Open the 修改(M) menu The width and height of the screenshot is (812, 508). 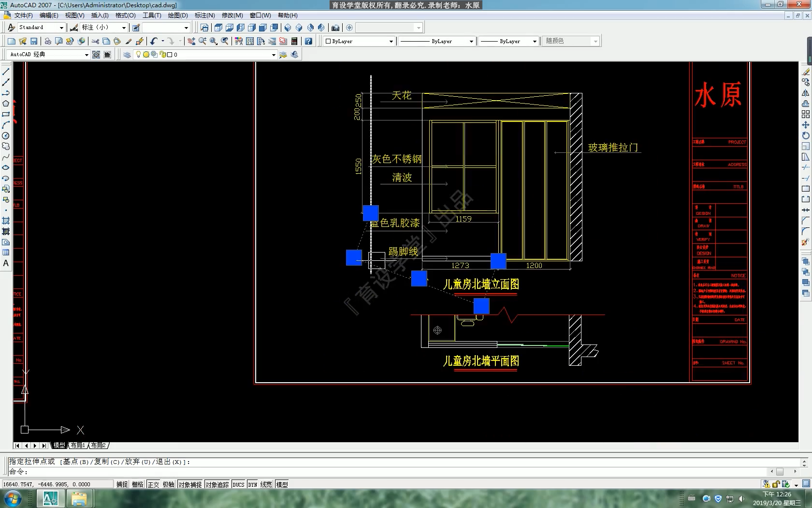point(232,15)
